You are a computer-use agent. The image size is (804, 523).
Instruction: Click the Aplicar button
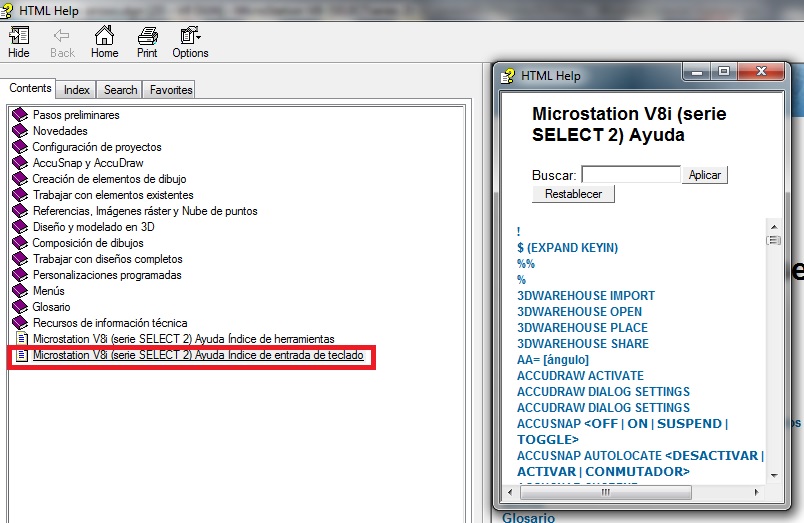[705, 175]
